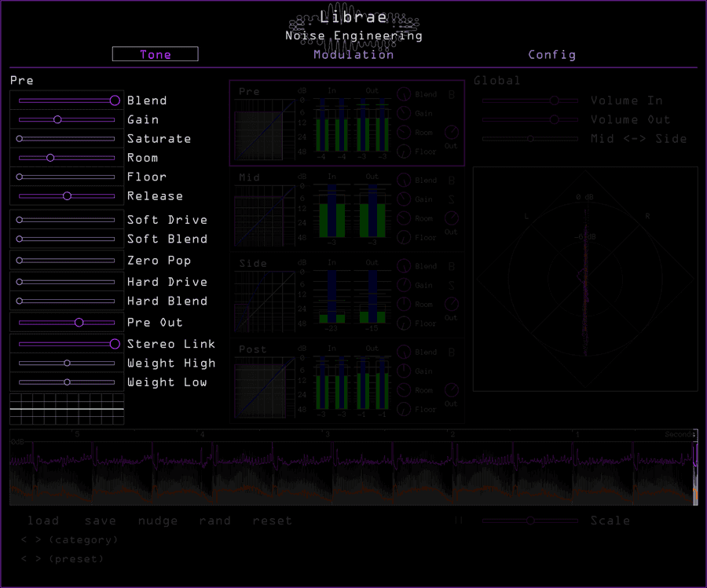
Task: Toggle the Pre section bypass B
Action: 452,95
